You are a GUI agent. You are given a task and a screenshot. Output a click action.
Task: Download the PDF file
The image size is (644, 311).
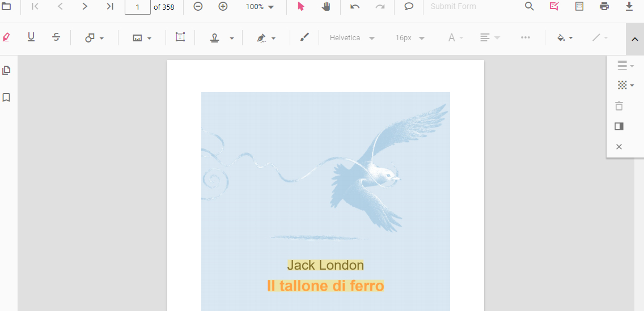(x=629, y=7)
